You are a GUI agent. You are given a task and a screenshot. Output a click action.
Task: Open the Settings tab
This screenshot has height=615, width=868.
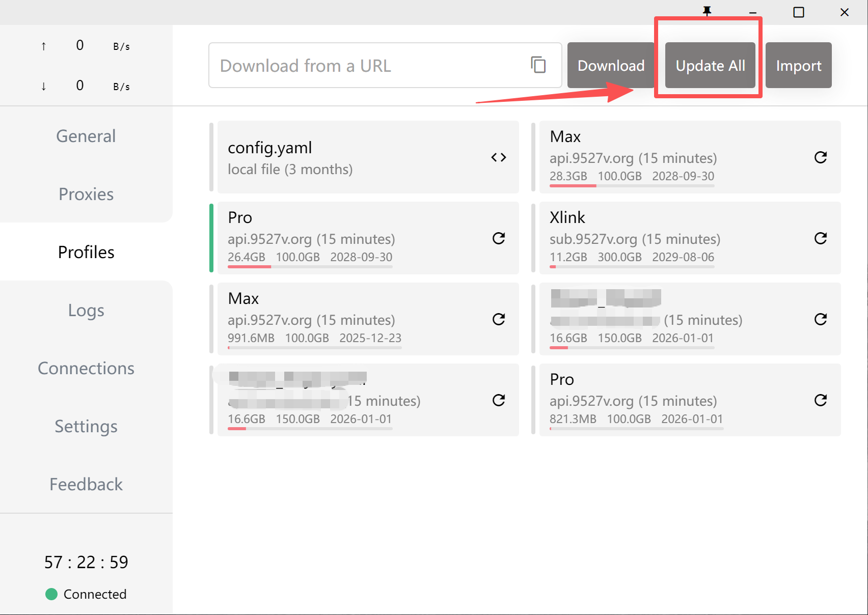(x=86, y=426)
